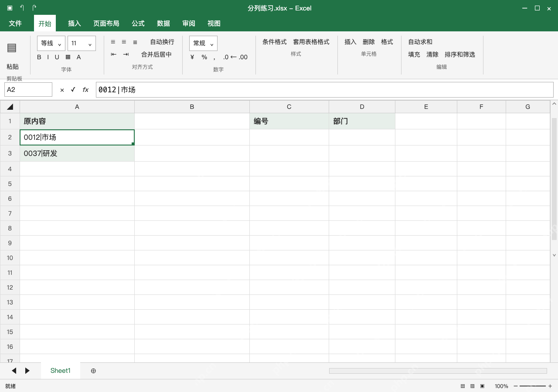Open the 数据 ribbon tab
Image resolution: width=558 pixels, height=392 pixels.
coord(163,24)
